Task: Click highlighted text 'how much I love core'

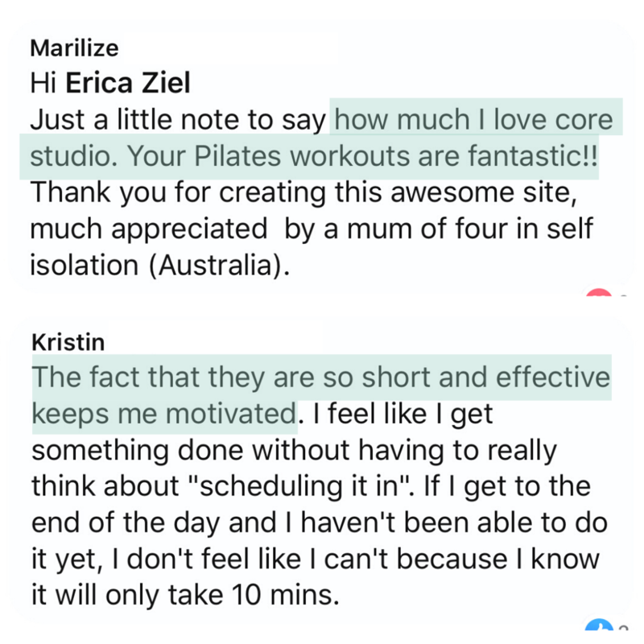Action: 473,119
